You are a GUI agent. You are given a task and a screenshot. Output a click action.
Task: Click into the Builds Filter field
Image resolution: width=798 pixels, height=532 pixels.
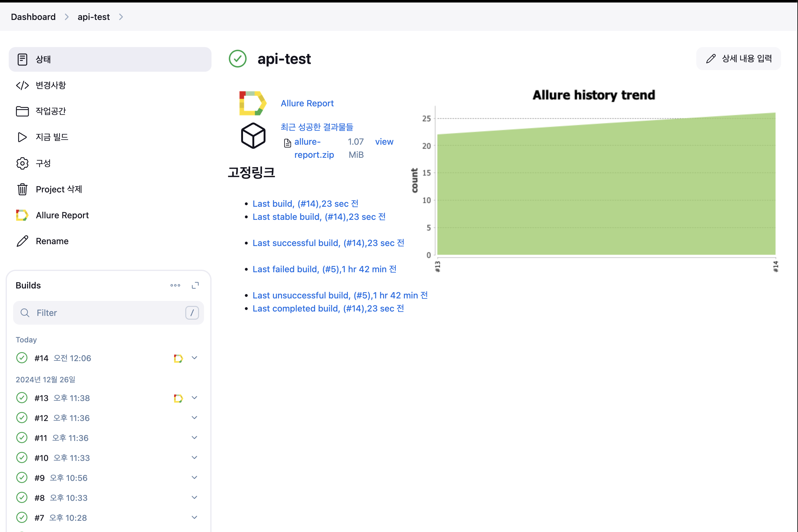(109, 313)
